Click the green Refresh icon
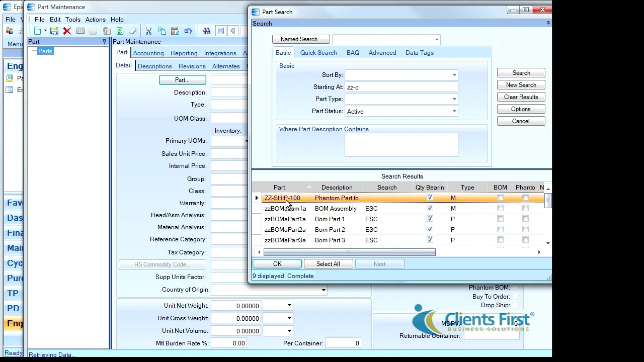644x362 pixels. (120, 31)
